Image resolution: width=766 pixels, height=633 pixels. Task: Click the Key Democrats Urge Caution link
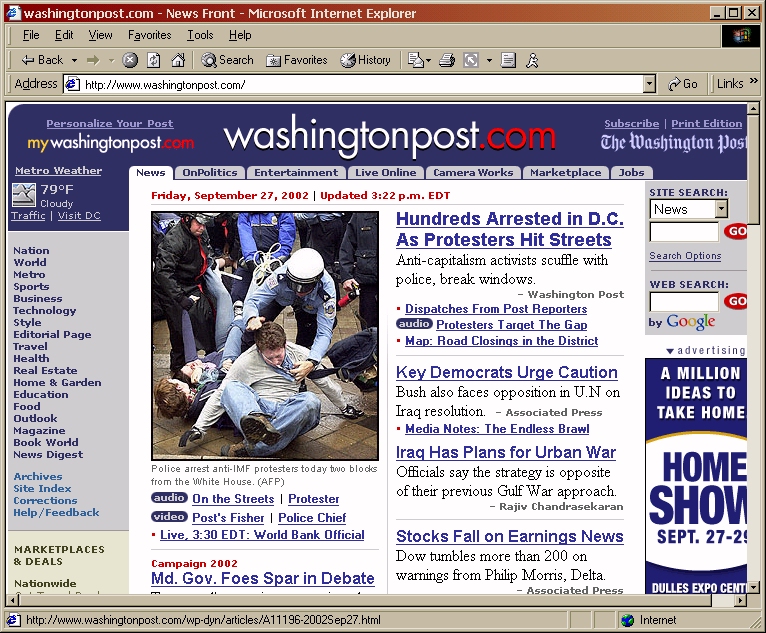point(506,372)
